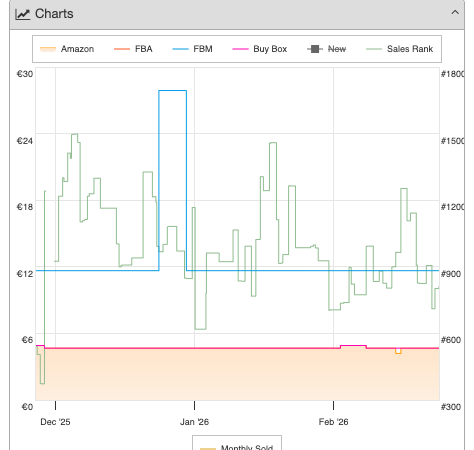Click the small orange Amazon price dip in February
The image size is (474, 450).
(x=398, y=351)
